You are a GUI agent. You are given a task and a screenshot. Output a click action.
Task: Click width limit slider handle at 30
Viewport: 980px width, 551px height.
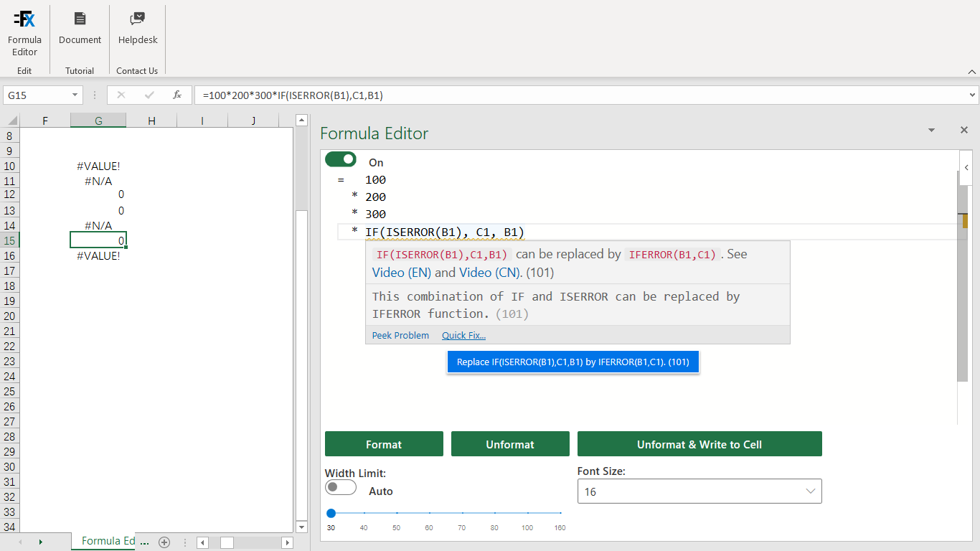tap(331, 513)
